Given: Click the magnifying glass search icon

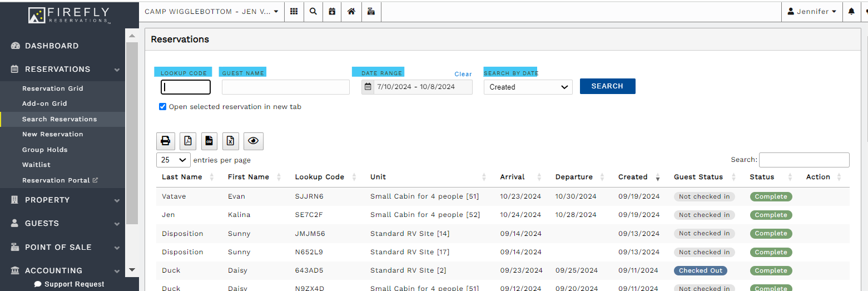Looking at the screenshot, I should click(x=313, y=11).
